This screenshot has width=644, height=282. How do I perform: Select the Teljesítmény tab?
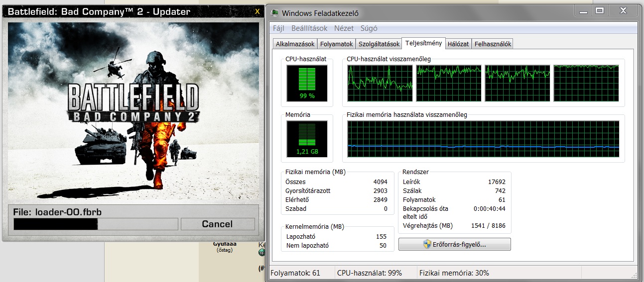pos(423,43)
